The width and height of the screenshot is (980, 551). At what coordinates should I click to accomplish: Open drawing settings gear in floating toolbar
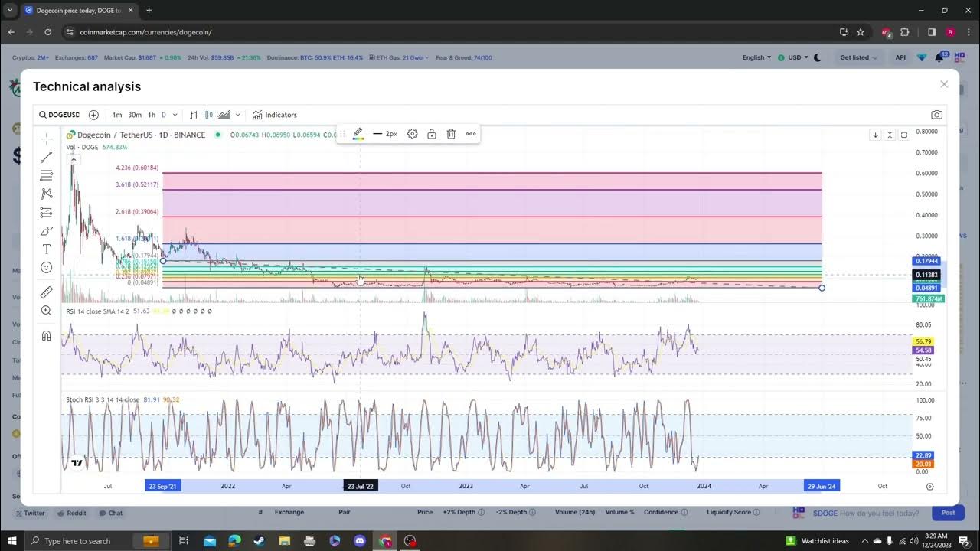click(412, 134)
